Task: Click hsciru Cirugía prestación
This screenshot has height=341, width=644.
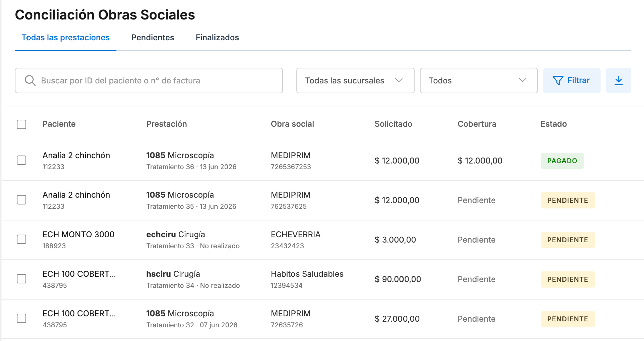Action: point(173,274)
